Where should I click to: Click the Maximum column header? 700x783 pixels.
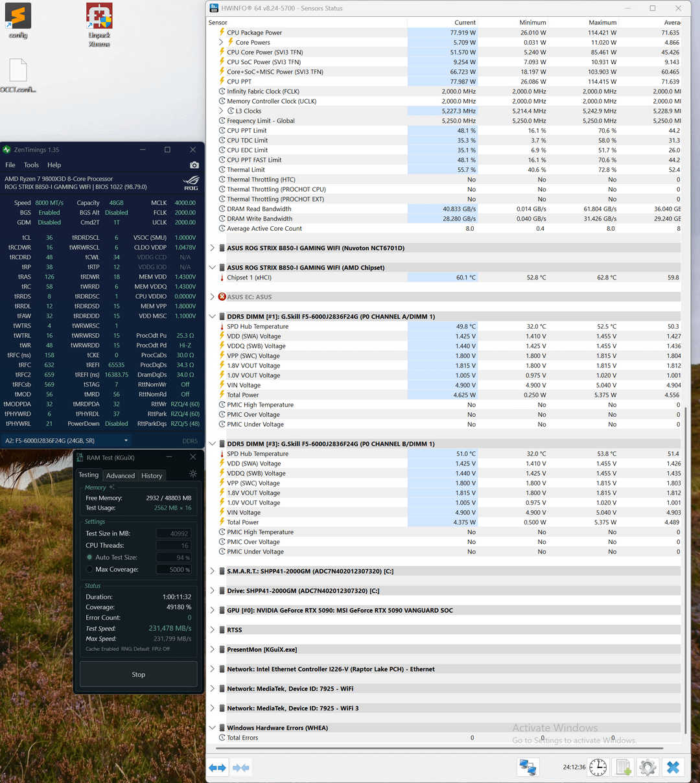[584, 22]
